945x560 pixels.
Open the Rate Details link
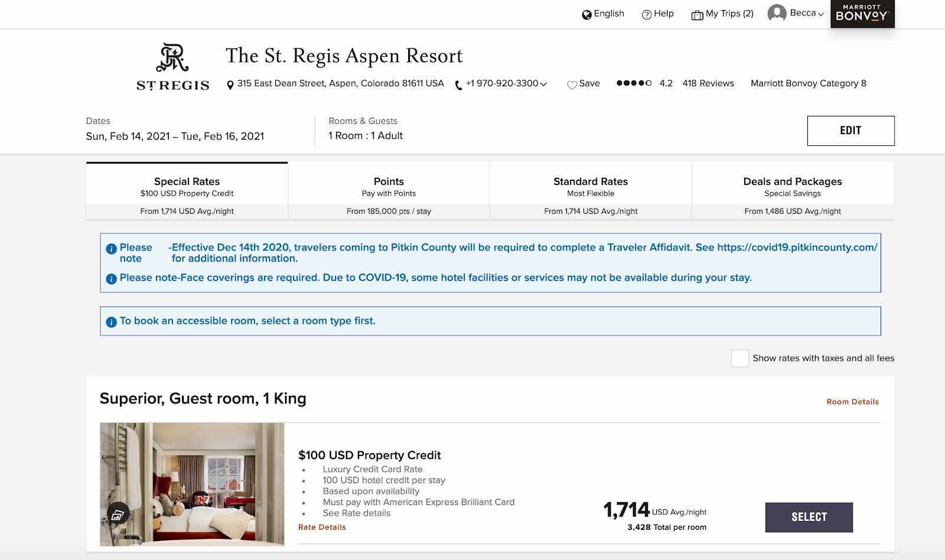(x=322, y=528)
